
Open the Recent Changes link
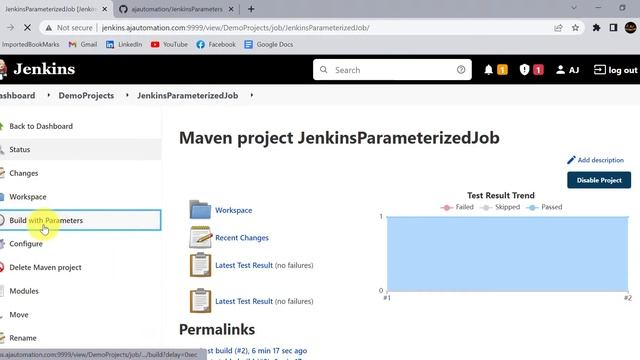(x=242, y=238)
